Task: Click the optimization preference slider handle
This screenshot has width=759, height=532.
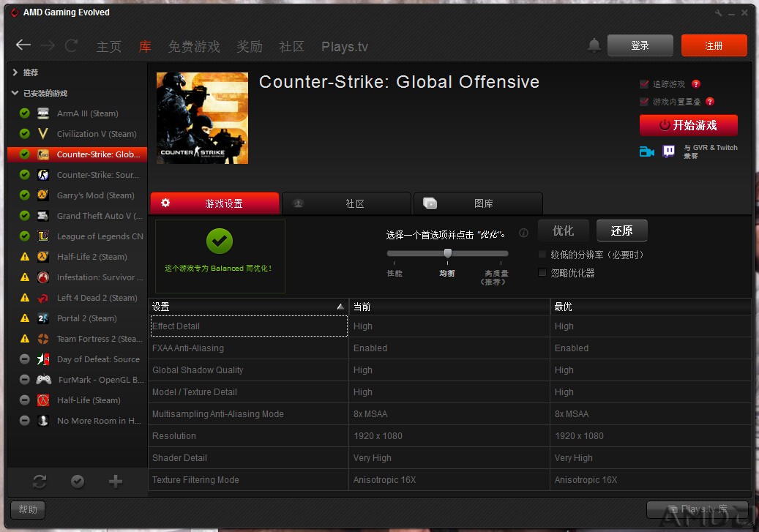Action: coord(448,253)
